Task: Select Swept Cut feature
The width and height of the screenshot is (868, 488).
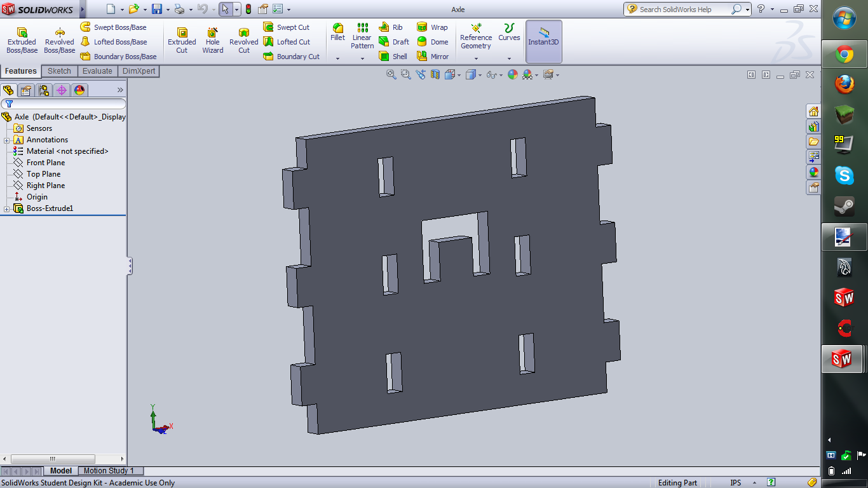Action: point(287,27)
